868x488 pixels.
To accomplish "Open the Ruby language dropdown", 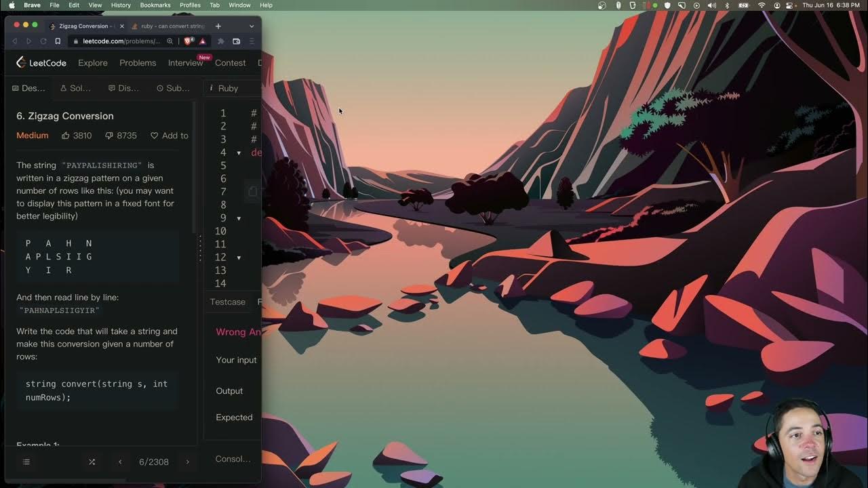I will pos(228,88).
